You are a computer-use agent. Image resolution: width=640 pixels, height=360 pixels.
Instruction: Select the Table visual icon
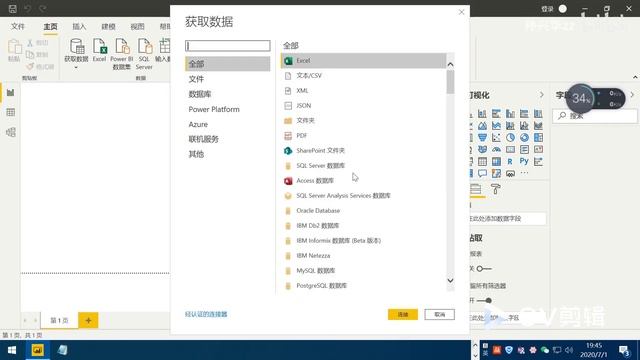pos(482,162)
